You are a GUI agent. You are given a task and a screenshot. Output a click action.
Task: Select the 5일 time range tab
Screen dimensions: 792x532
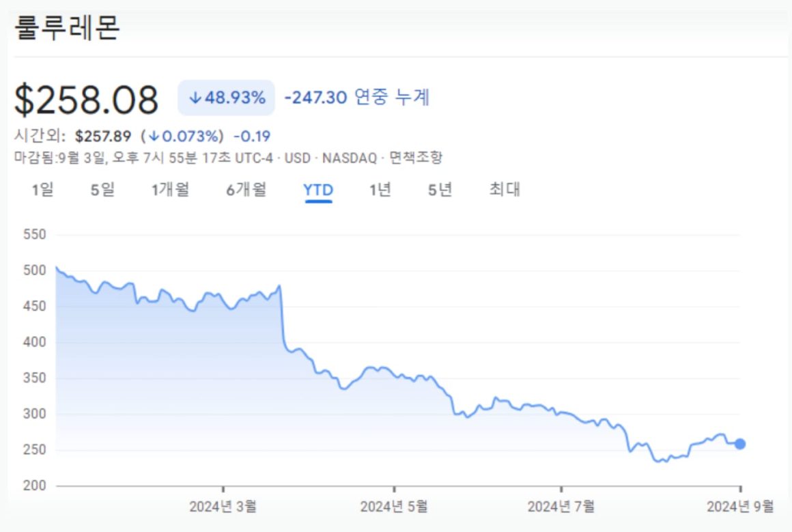102,189
